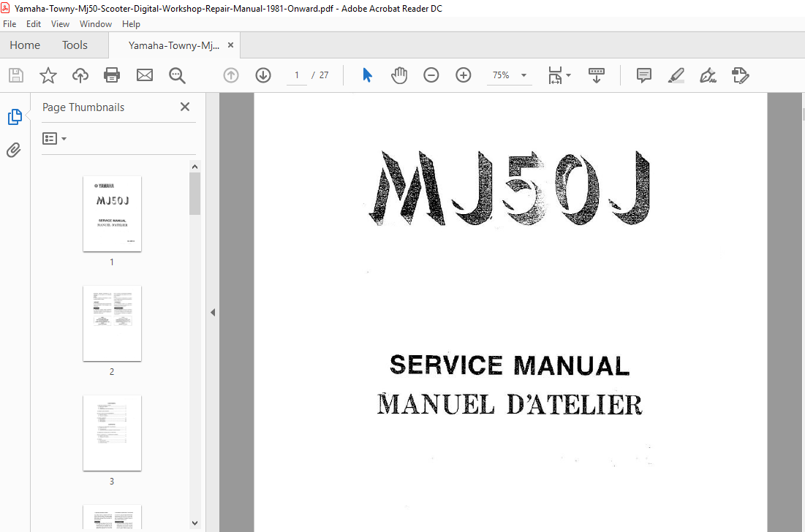Click the 'Page Thumbnails' panel heading

coord(83,107)
